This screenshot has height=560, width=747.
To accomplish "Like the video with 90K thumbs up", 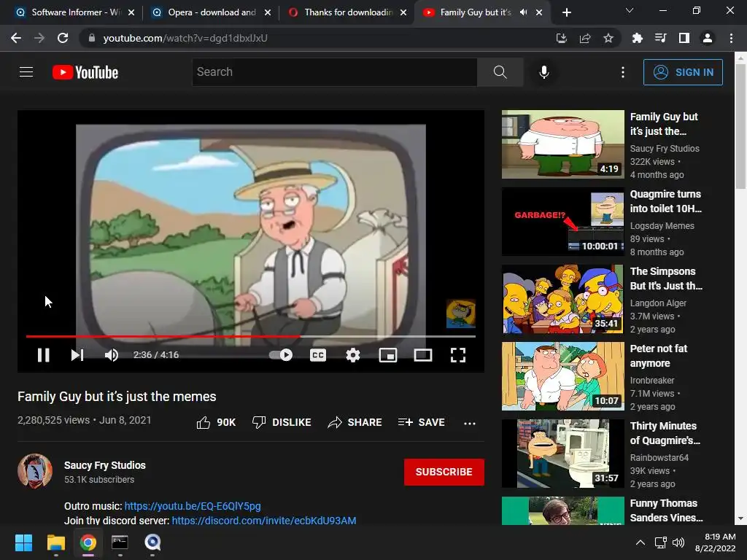I will (216, 422).
